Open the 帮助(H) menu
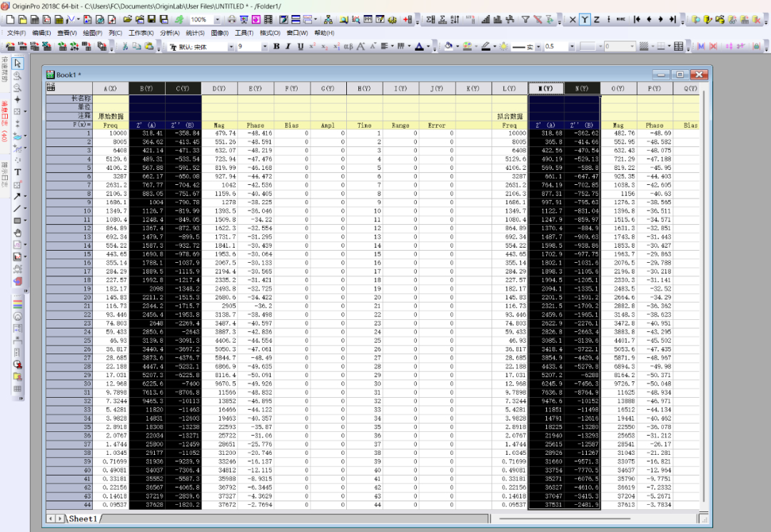This screenshot has height=532, width=771. tap(324, 33)
